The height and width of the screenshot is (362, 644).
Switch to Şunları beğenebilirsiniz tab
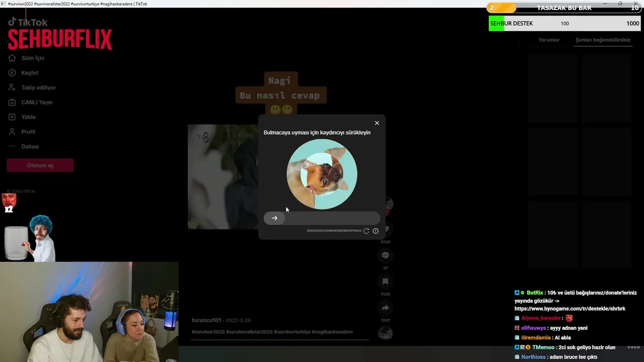(603, 40)
